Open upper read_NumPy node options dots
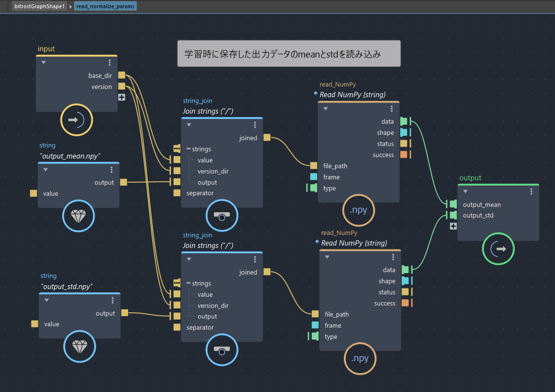This screenshot has height=392, width=555. pyautogui.click(x=392, y=109)
